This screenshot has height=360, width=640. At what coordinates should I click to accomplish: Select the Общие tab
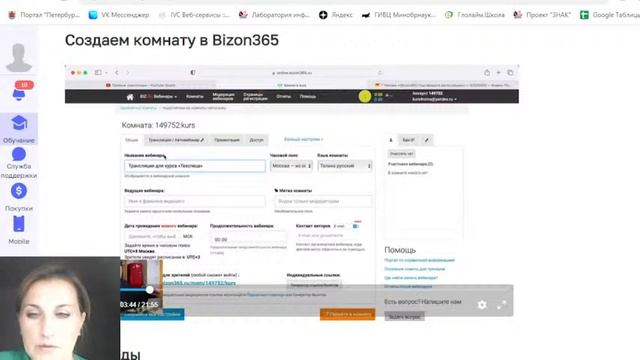131,140
